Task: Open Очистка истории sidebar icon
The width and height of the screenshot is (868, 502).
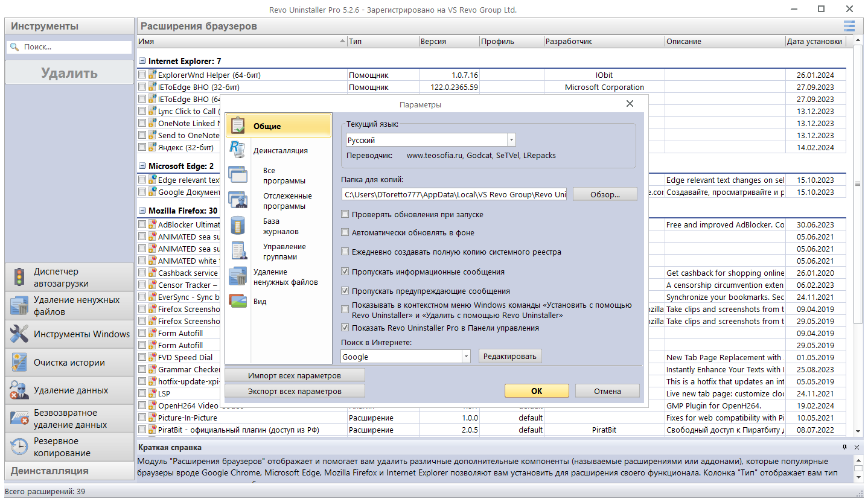Action: pyautogui.click(x=19, y=363)
